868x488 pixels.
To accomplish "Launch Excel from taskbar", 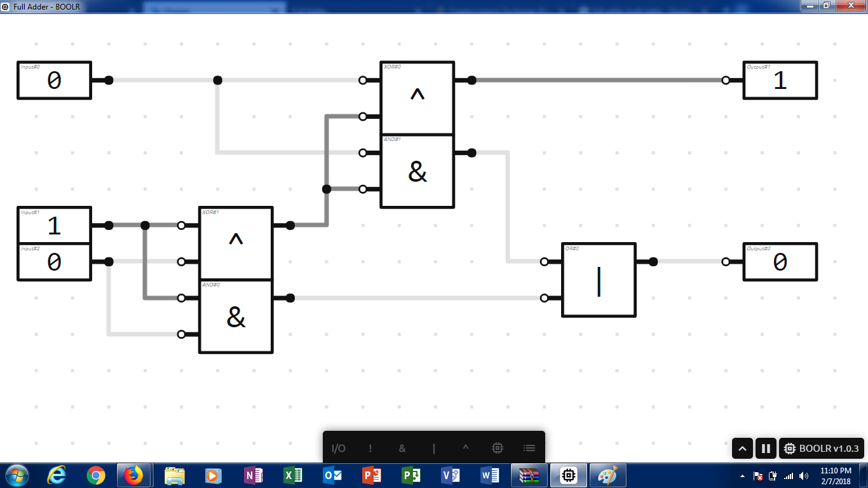I will [292, 475].
